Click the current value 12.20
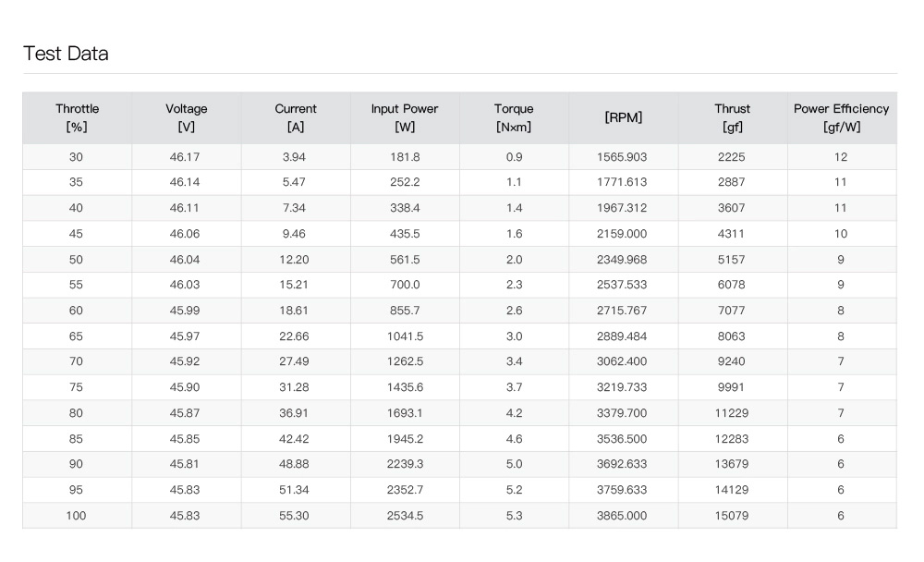924x562 pixels. 294,260
